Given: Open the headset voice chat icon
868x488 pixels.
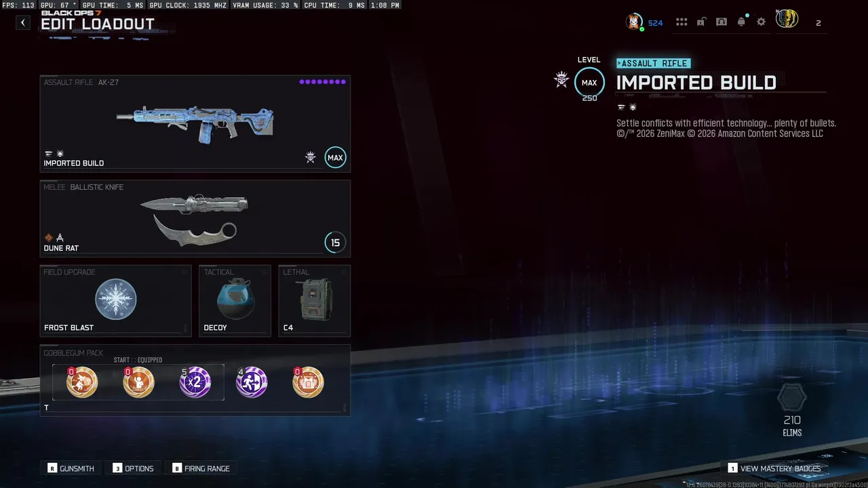Looking at the screenshot, I should [x=722, y=22].
